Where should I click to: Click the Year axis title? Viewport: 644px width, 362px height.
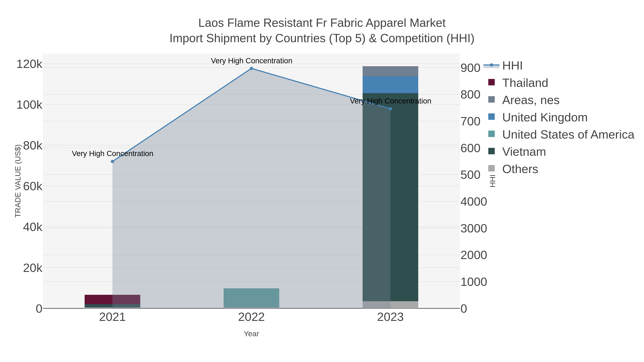(x=252, y=334)
